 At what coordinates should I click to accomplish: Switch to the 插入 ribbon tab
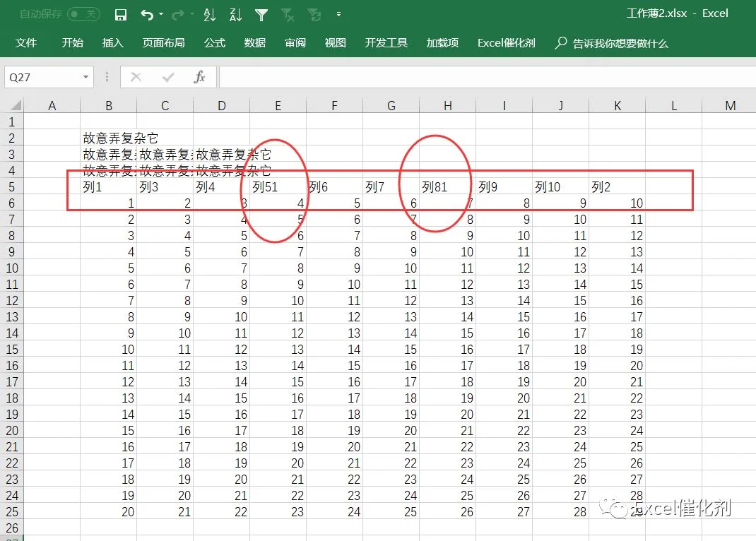[x=113, y=43]
